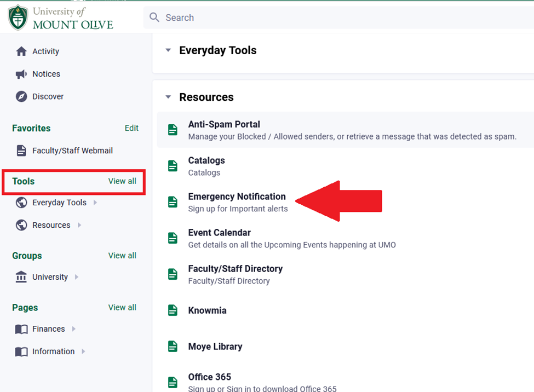The height and width of the screenshot is (392, 534).
Task: Open the Catalogs resource title
Action: [x=206, y=160]
